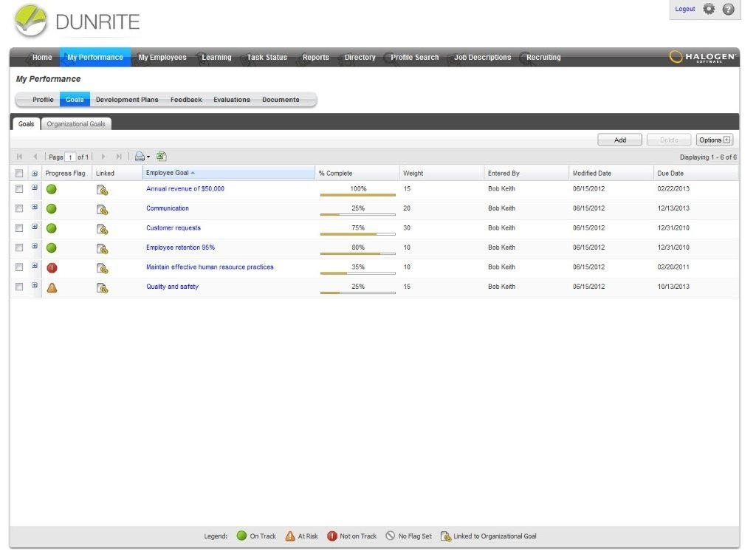756x554 pixels.
Task: Sort by Due Date column header
Action: (x=695, y=174)
